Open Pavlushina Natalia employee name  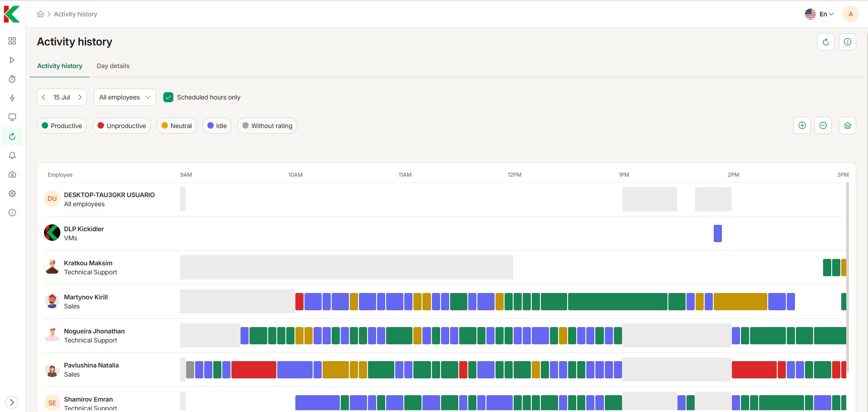pos(91,365)
